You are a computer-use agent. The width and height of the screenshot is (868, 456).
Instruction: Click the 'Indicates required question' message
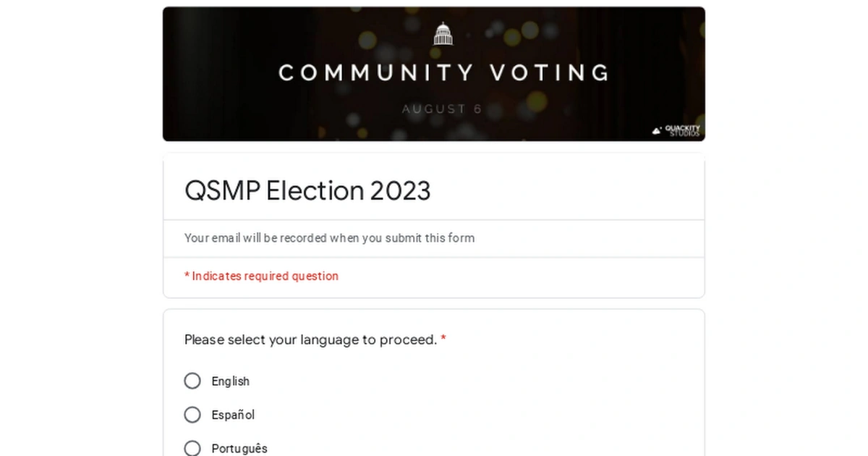click(x=261, y=276)
